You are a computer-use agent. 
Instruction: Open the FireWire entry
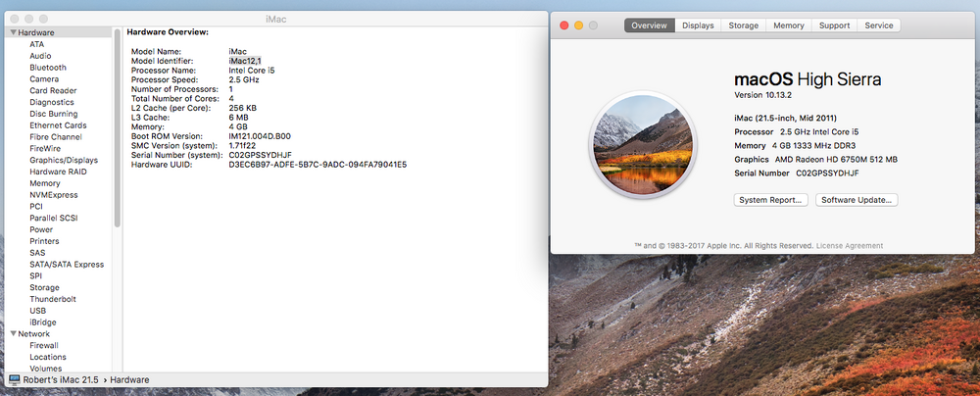pyautogui.click(x=45, y=148)
